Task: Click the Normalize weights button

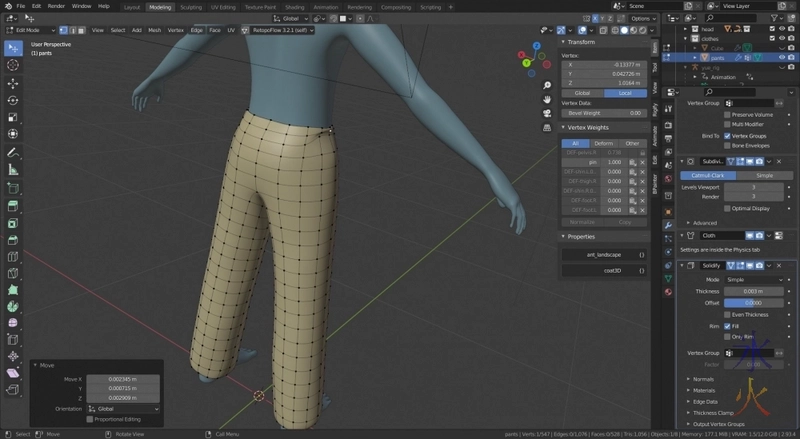Action: [582, 222]
